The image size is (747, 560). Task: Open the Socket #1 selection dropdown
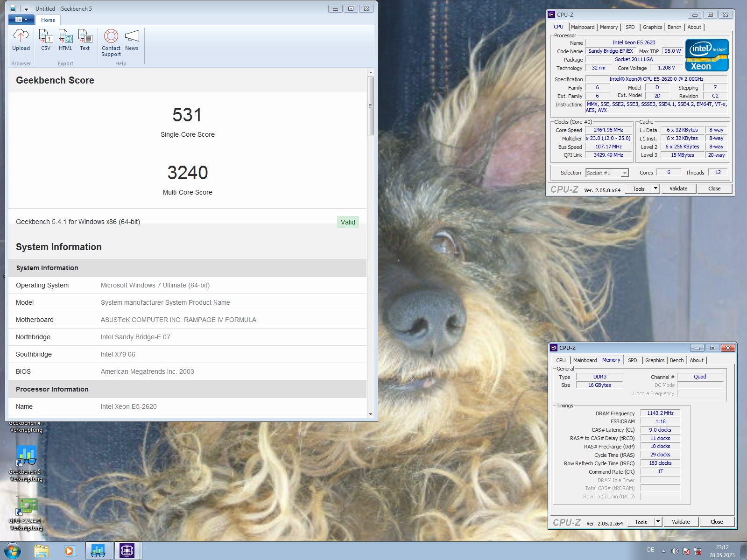607,173
